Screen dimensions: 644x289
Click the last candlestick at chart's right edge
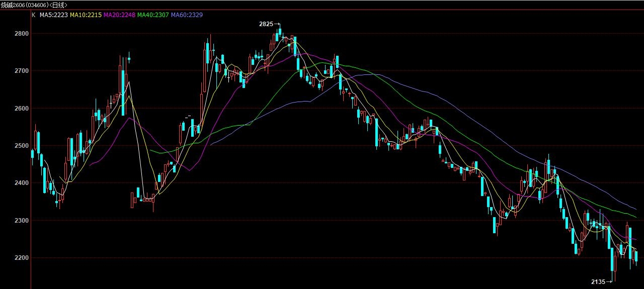(636, 256)
